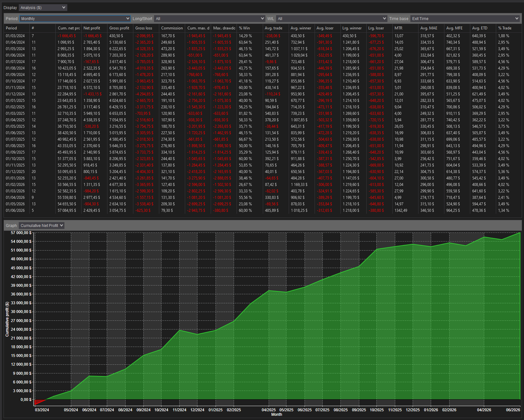Click gross loss value -4 404,30 $
Viewport: 524px width, 420px height.
click(x=144, y=172)
